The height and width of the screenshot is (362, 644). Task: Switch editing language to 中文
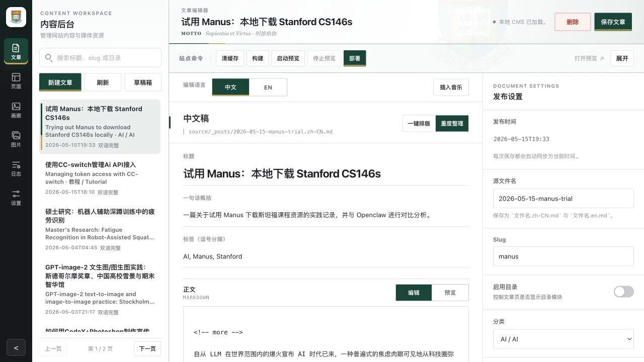(230, 87)
